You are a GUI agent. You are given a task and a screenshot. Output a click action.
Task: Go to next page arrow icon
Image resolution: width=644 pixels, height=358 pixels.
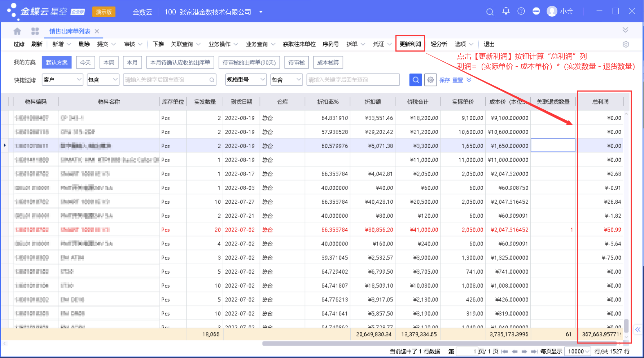(x=524, y=351)
